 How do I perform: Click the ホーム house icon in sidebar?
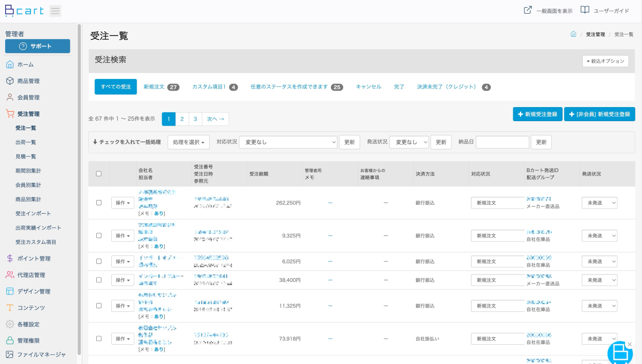click(10, 64)
